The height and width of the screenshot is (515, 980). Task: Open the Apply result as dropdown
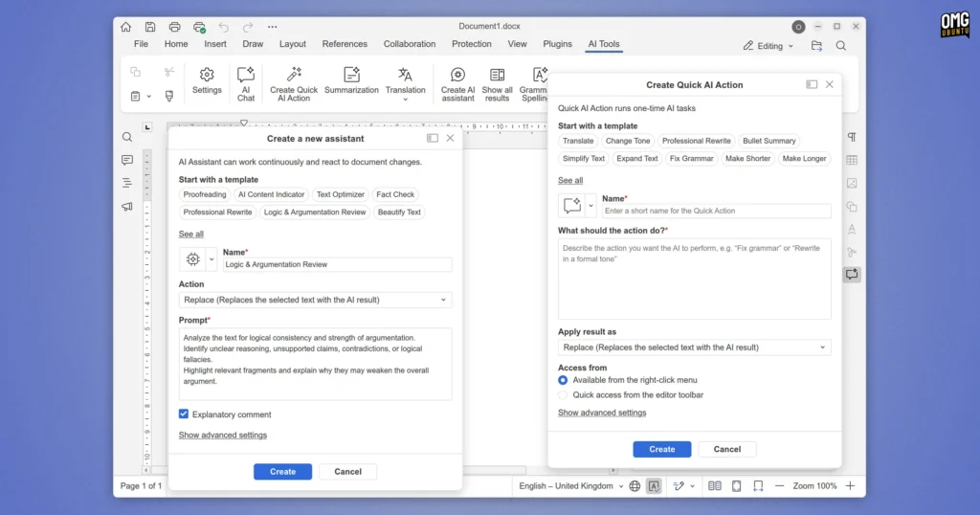[x=695, y=347]
